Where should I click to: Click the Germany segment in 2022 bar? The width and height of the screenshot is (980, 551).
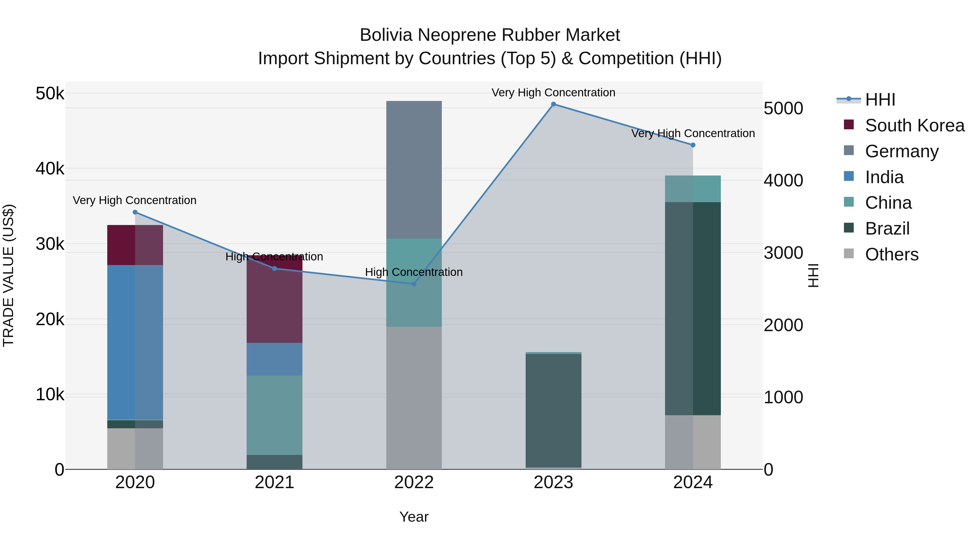414,170
